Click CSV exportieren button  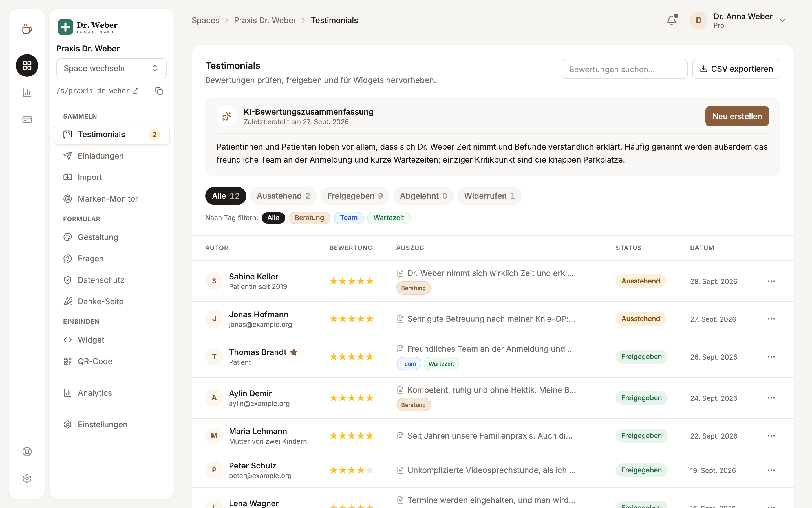[736, 69]
